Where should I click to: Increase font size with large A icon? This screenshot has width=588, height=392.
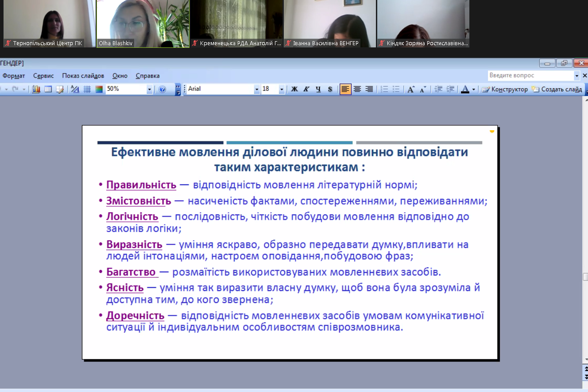[411, 89]
